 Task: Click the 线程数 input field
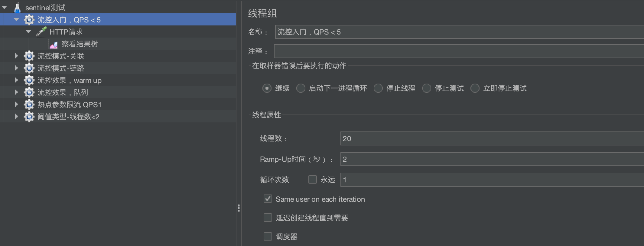(492, 138)
